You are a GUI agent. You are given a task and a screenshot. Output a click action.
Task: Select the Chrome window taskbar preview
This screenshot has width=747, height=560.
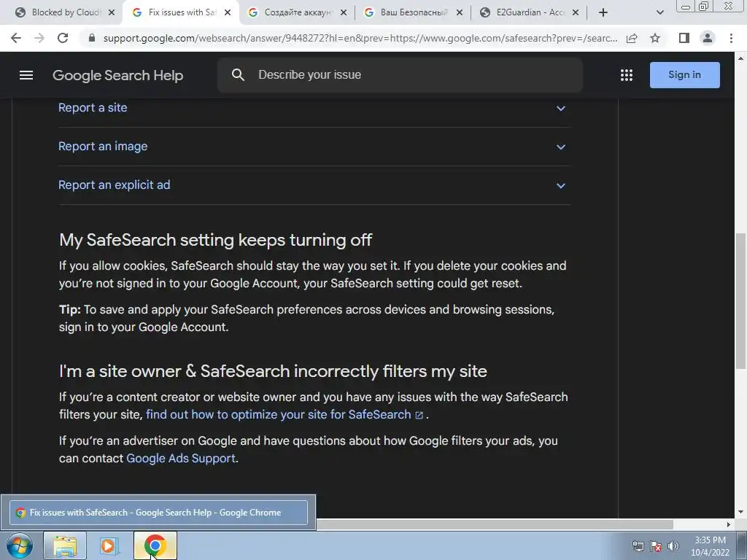coord(158,513)
